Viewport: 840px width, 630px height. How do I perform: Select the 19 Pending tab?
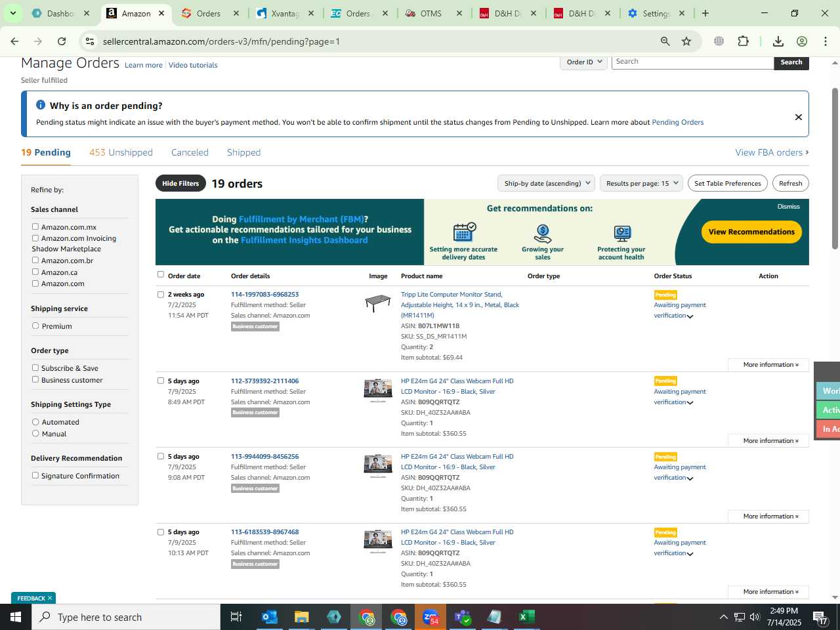(46, 152)
